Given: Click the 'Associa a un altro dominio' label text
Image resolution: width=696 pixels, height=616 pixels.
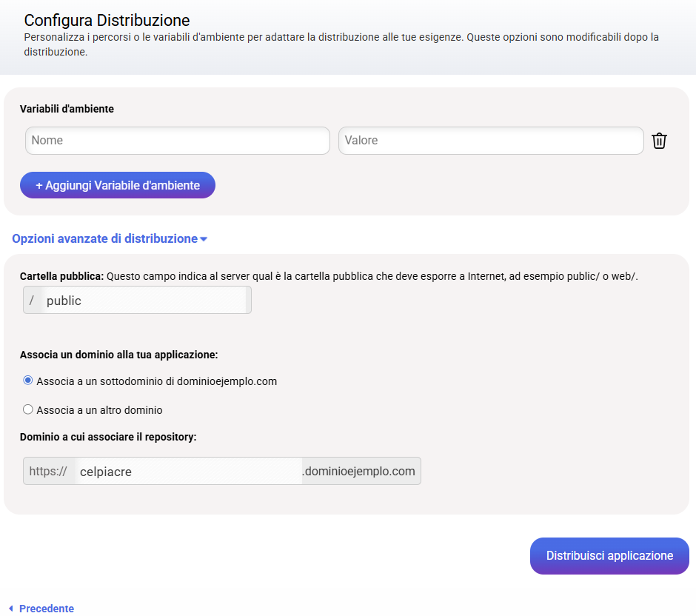Looking at the screenshot, I should [99, 410].
